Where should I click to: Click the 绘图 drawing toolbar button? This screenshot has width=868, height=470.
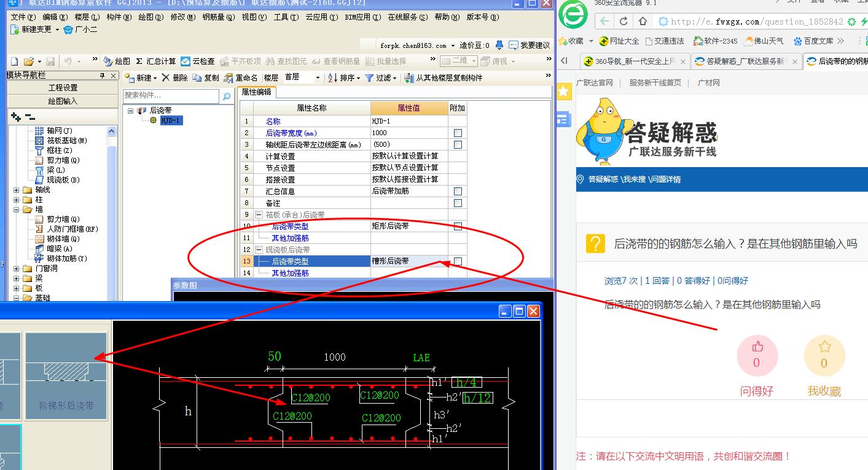(x=117, y=61)
